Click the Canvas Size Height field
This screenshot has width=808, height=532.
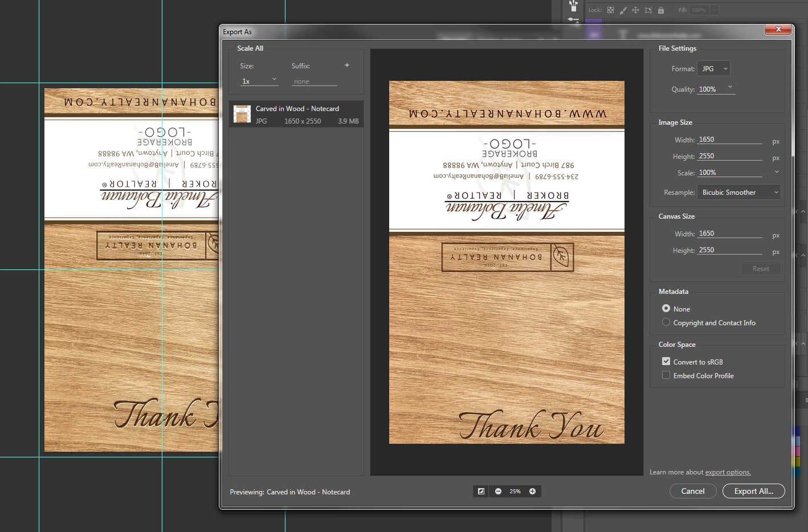[729, 250]
